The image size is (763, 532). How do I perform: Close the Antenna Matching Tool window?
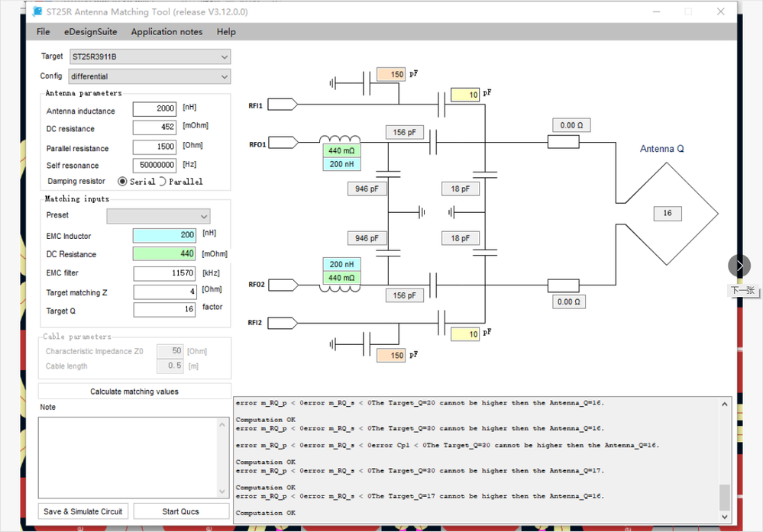click(720, 12)
